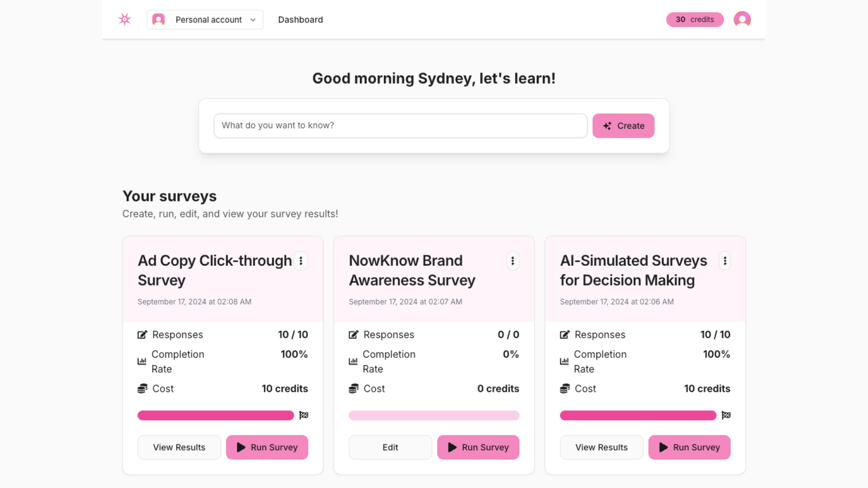The height and width of the screenshot is (488, 868).
Task: Click the Cost coins icon on Ad Copy card
Action: [143, 389]
